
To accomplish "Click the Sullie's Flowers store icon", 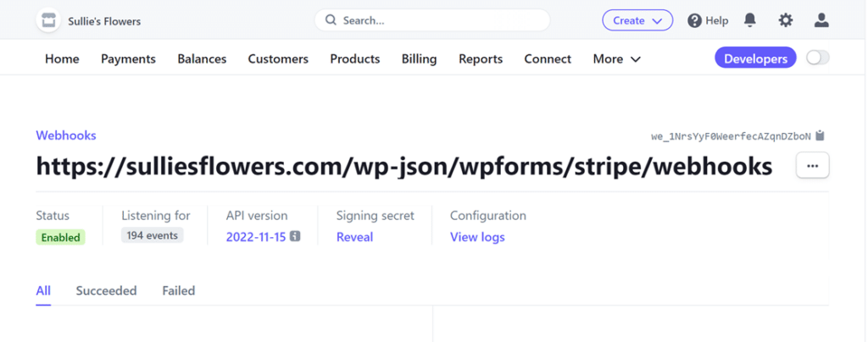I will [48, 20].
